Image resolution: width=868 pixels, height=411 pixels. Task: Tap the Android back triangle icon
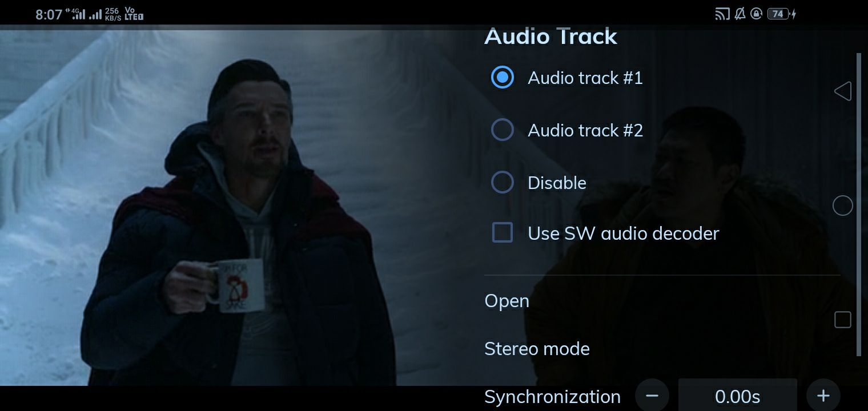pos(843,91)
